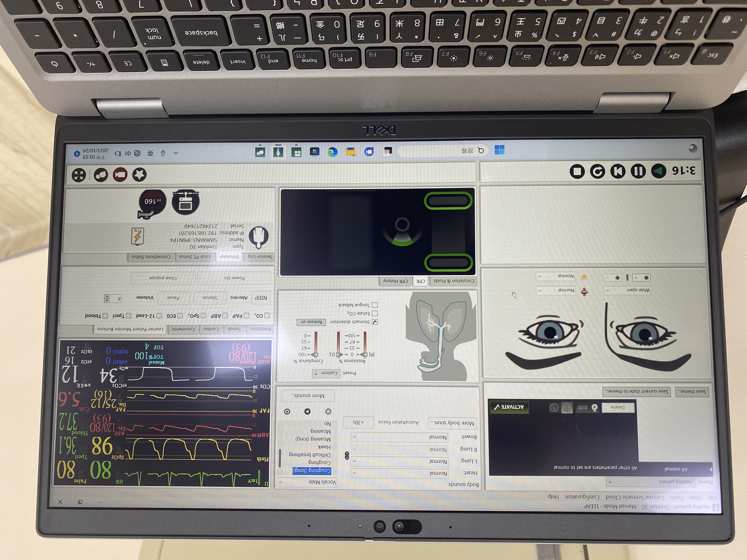Tick the 12-Lead monitor checkbox
The width and height of the screenshot is (747, 560).
[159, 316]
